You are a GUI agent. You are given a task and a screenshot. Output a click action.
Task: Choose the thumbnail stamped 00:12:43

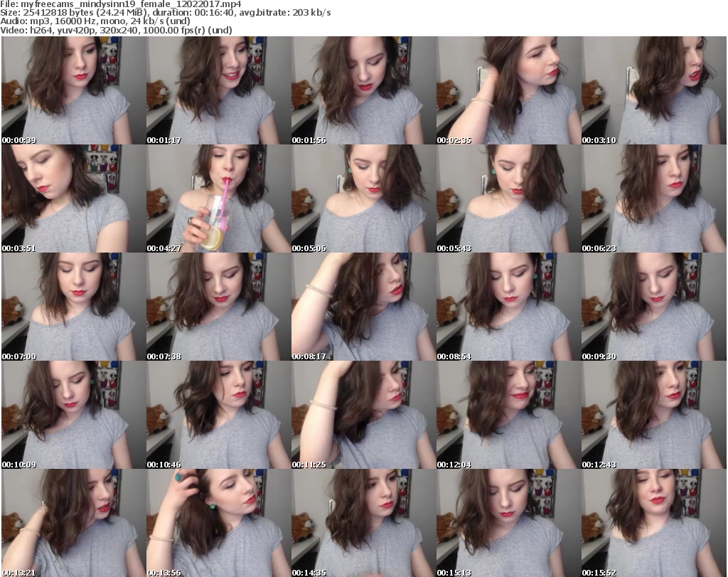point(654,415)
